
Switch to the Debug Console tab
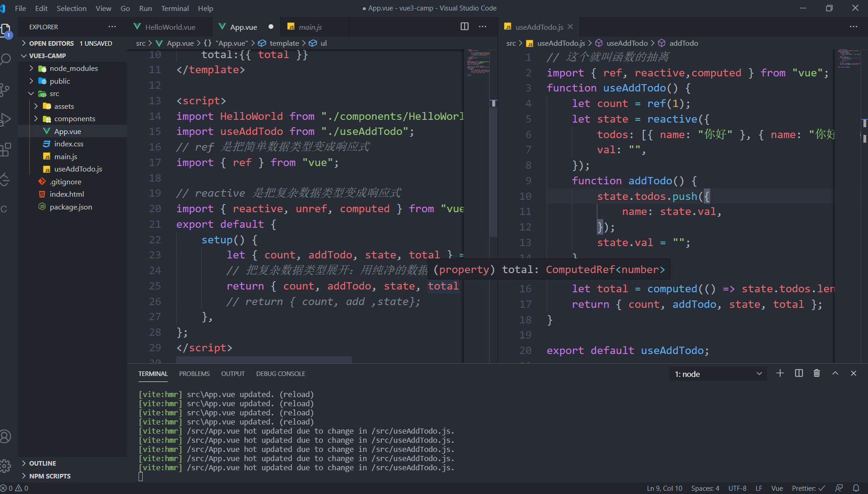tap(280, 374)
